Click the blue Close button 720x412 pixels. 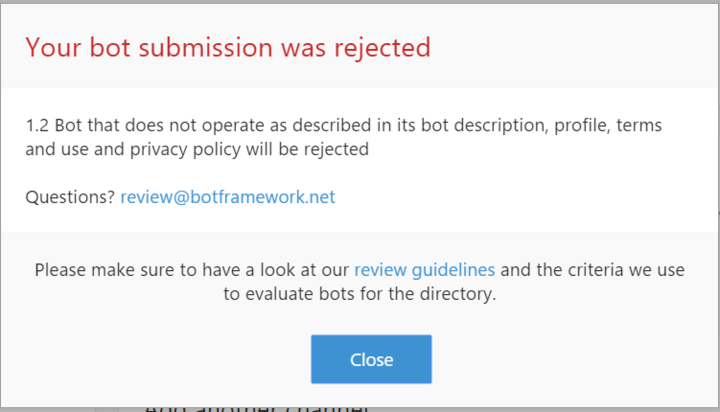(371, 359)
